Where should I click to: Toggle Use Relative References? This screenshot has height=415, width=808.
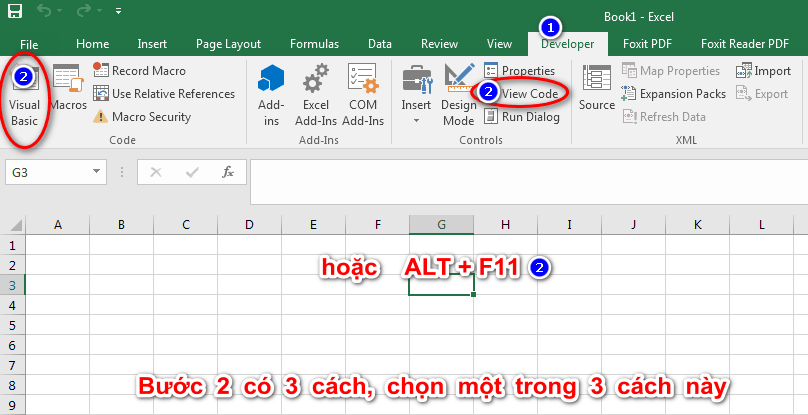[x=164, y=94]
